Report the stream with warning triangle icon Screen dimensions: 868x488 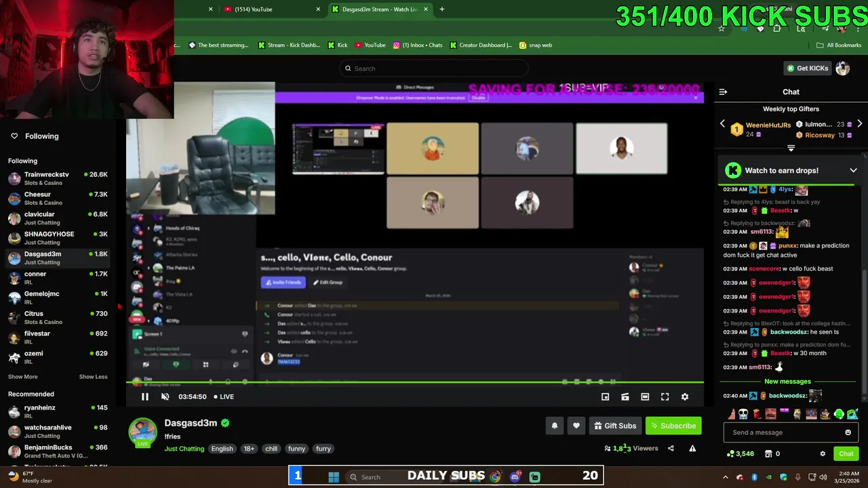[692, 448]
